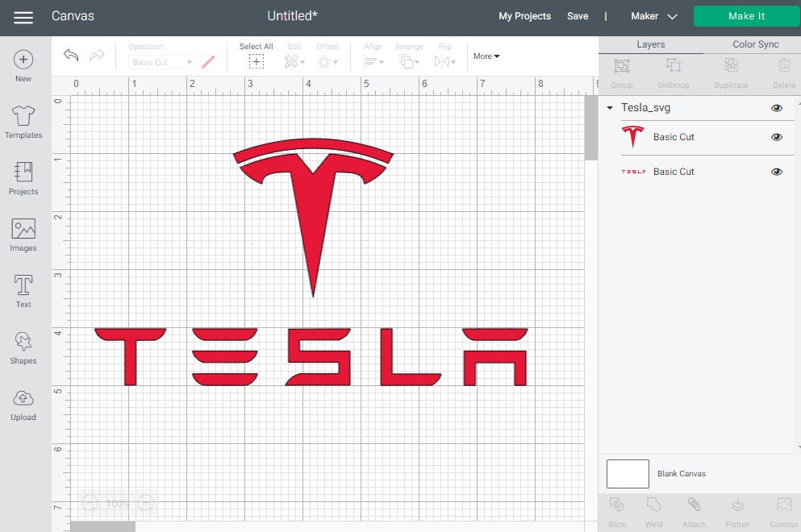Image resolution: width=801 pixels, height=532 pixels.
Task: Hide the TESLA text Basic Cut layer
Action: 777,171
